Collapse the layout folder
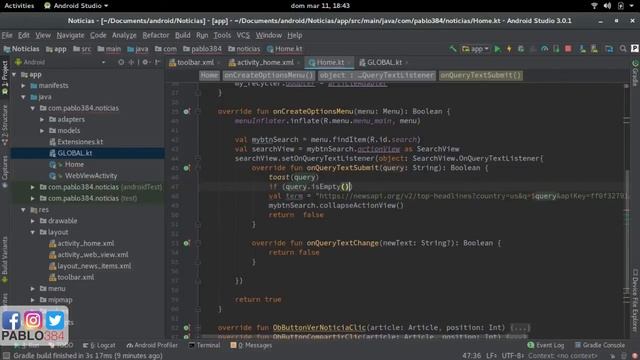640x360 pixels. pos(33,232)
